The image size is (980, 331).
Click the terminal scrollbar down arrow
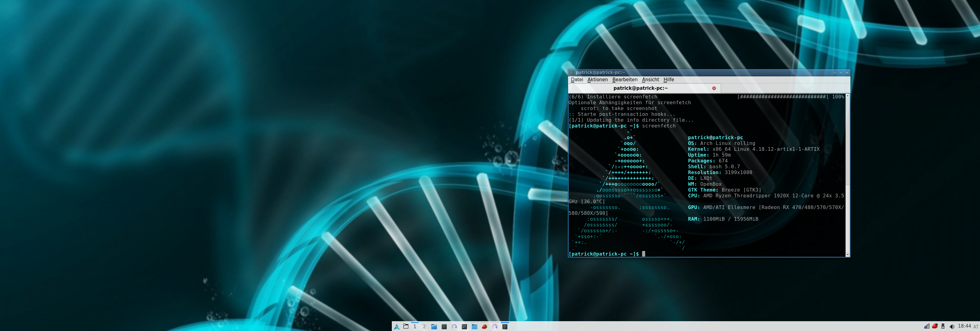point(847,254)
